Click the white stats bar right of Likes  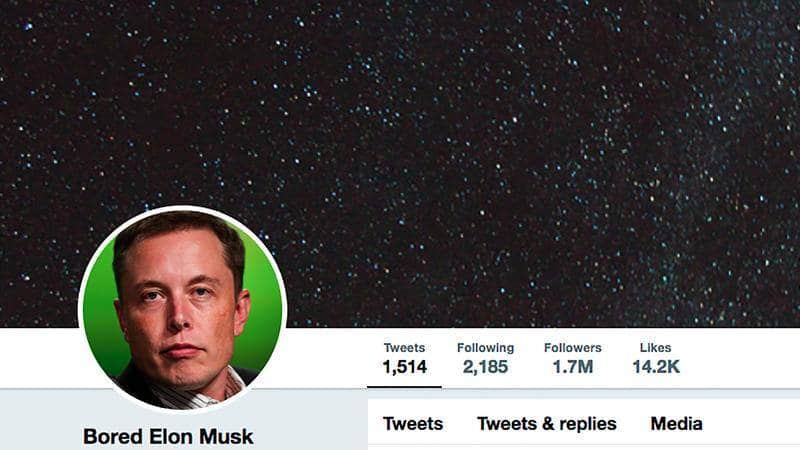tap(740, 358)
